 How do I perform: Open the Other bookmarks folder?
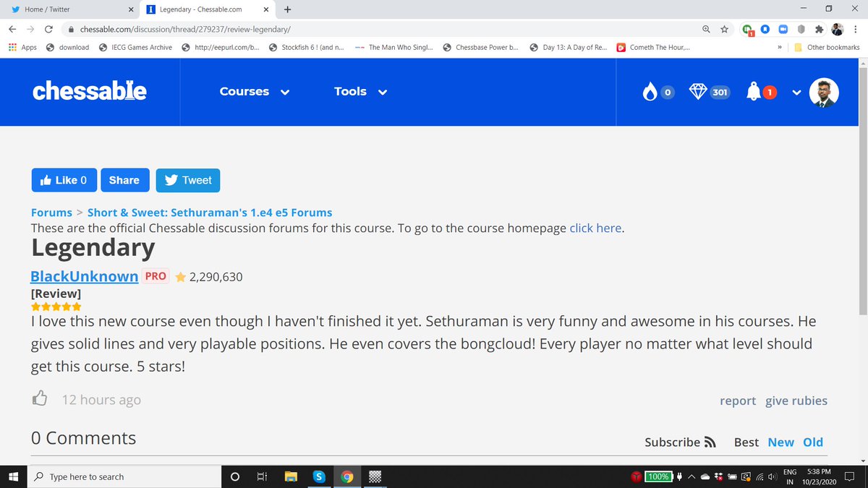pyautogui.click(x=827, y=47)
